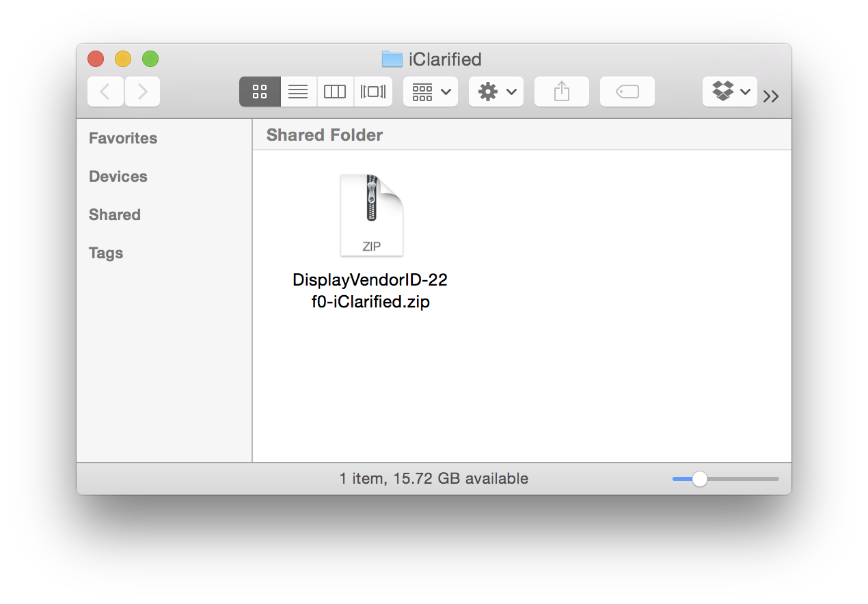This screenshot has height=604, width=868.
Task: Click the Shared sidebar heading
Action: coord(115,215)
